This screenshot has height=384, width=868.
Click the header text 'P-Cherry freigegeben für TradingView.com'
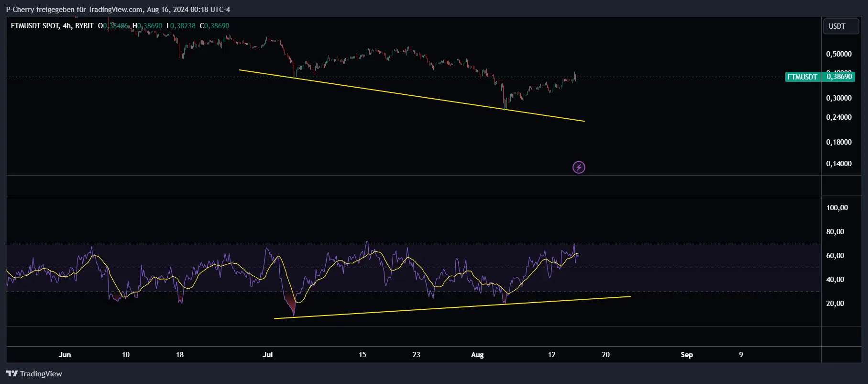(x=75, y=9)
